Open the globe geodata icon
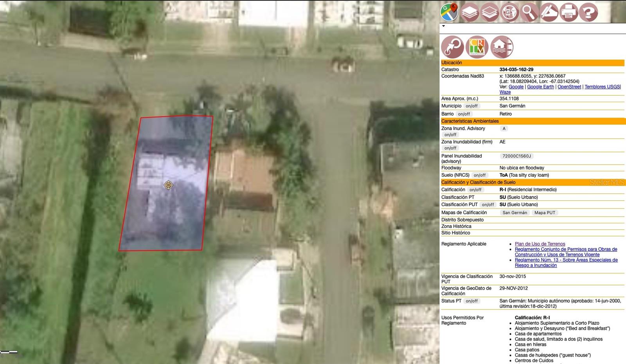Screen dimensions: 626x364 pos(509,12)
